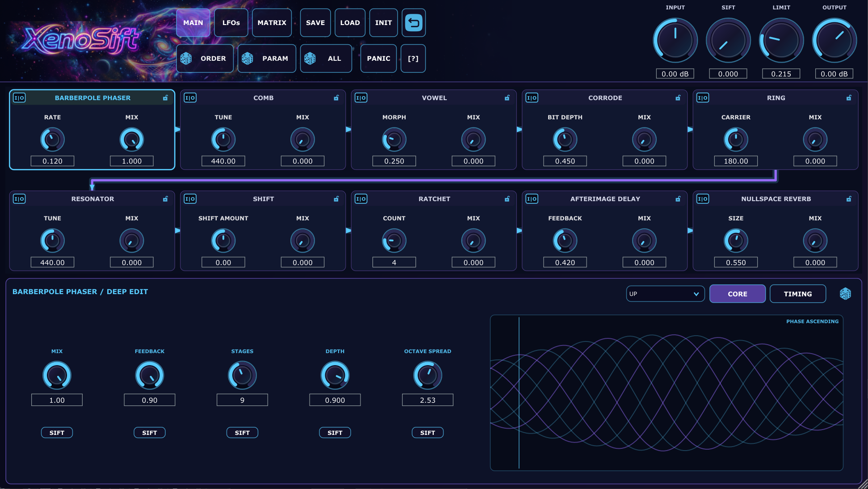Screen dimensions: 868x489
Task: Click the SAVE preset button
Action: (x=315, y=23)
